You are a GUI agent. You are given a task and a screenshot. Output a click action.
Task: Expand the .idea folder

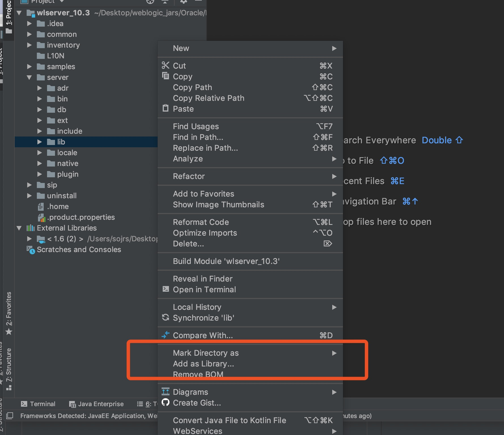(x=29, y=24)
